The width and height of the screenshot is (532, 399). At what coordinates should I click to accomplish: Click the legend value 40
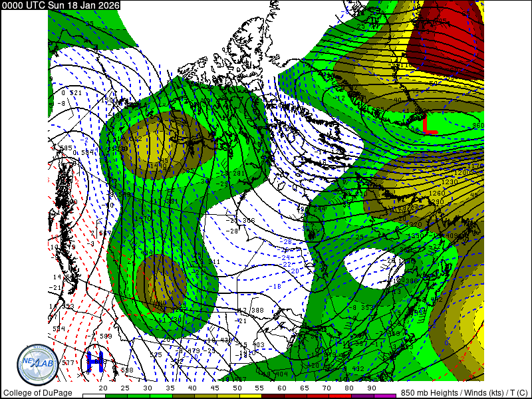click(x=192, y=388)
